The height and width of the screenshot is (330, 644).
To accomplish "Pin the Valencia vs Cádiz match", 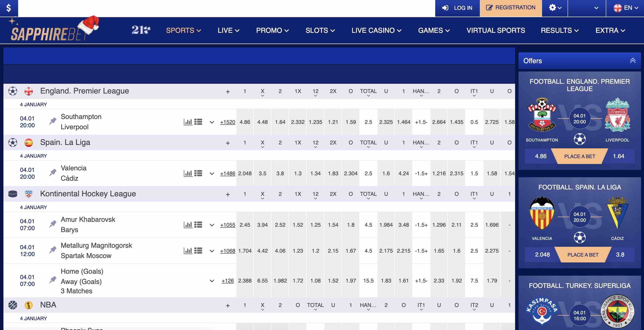I will click(x=52, y=173).
